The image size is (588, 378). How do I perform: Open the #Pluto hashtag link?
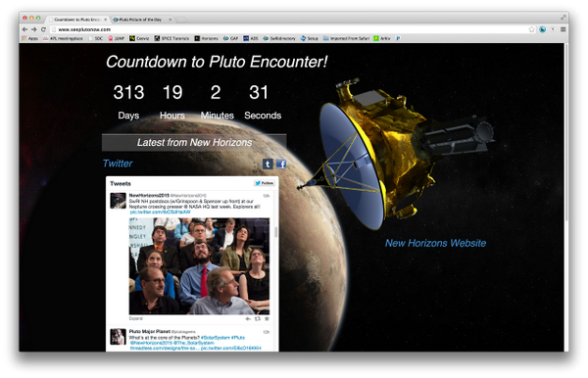pos(238,338)
